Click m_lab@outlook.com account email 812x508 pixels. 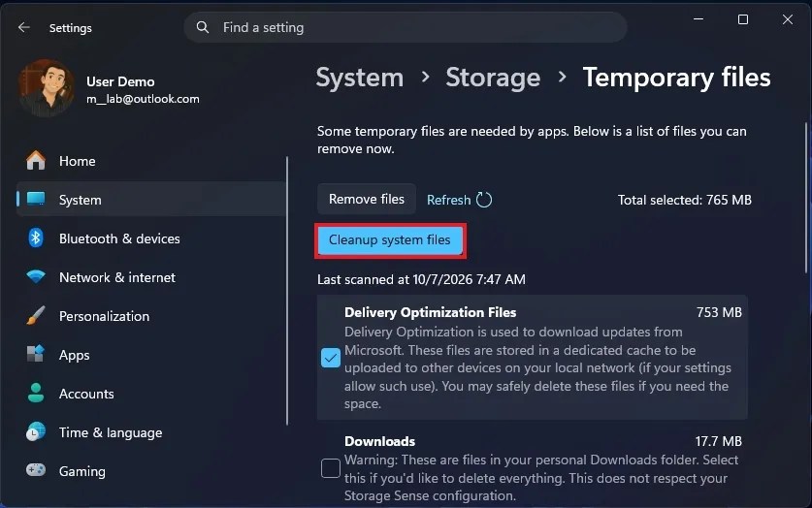[143, 99]
